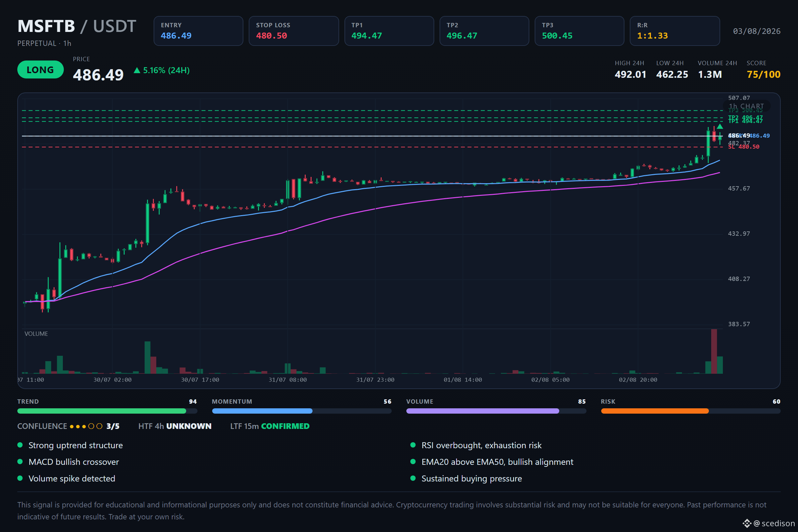Click the 408.27 price axis label

coord(739,279)
